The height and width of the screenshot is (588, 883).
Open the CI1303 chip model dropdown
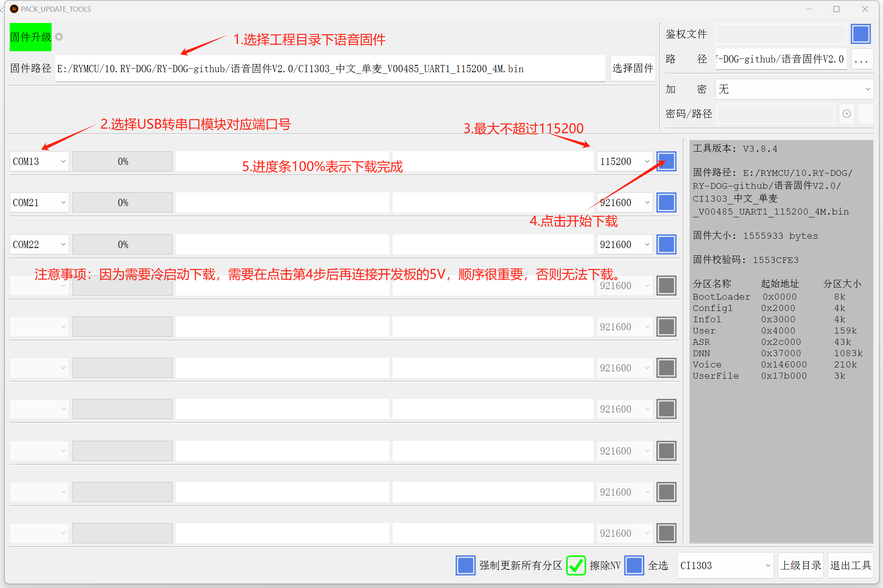[725, 565]
